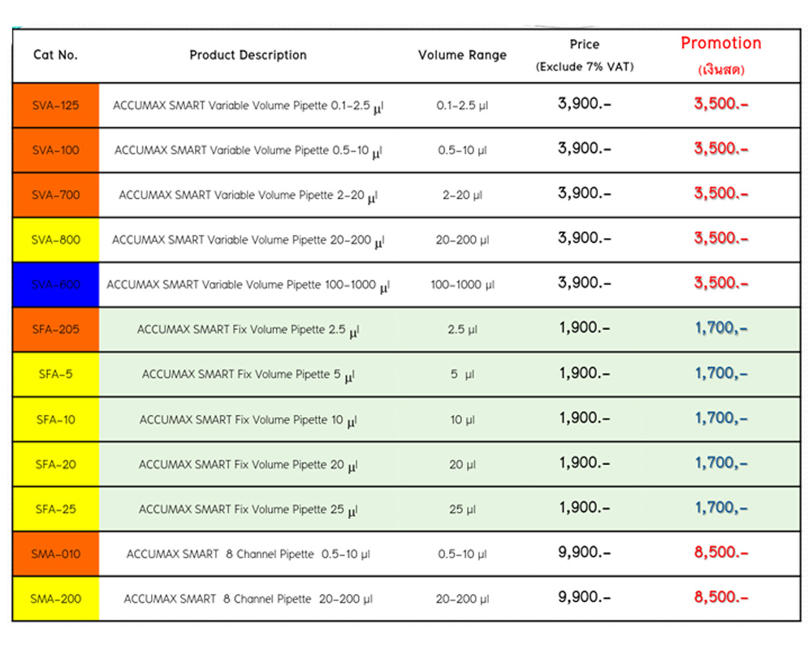The height and width of the screenshot is (650, 812).
Task: Click volume range '25 µl' in SFA-25 row
Action: tap(463, 509)
